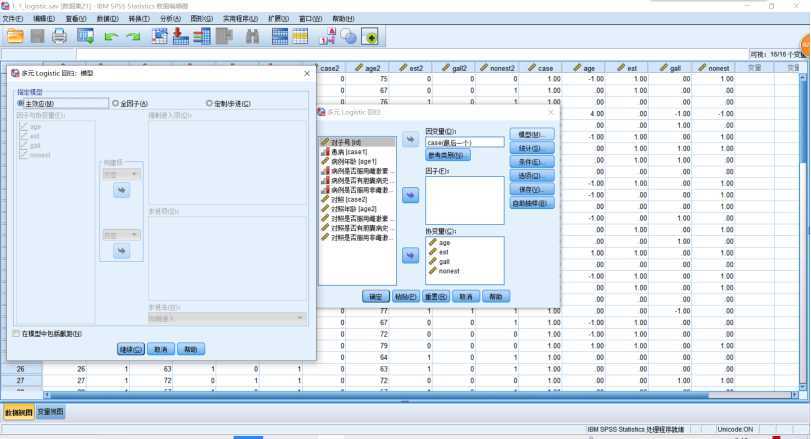Click Model (模型) button in regression dialog
The height and width of the screenshot is (439, 811).
click(x=532, y=134)
